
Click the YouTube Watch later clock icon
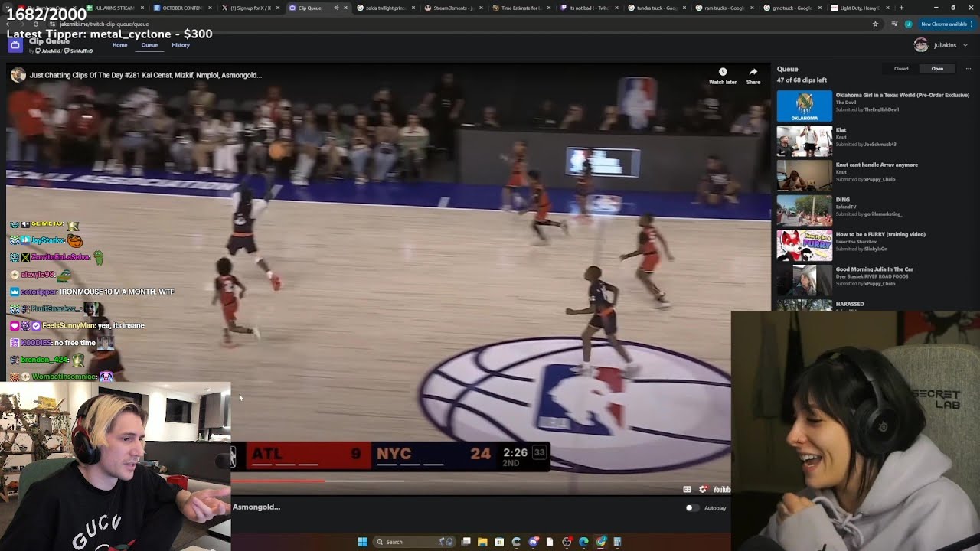point(723,72)
